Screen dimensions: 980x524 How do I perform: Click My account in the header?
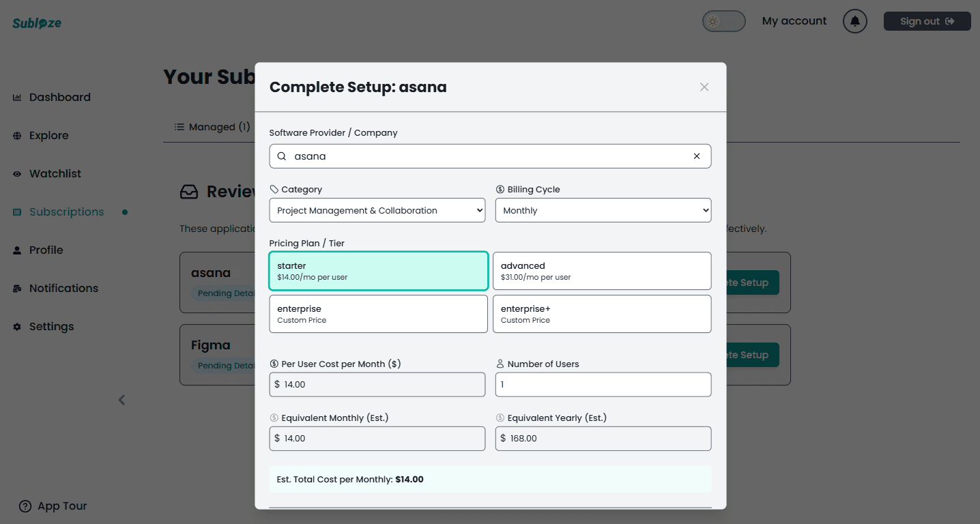tap(794, 20)
